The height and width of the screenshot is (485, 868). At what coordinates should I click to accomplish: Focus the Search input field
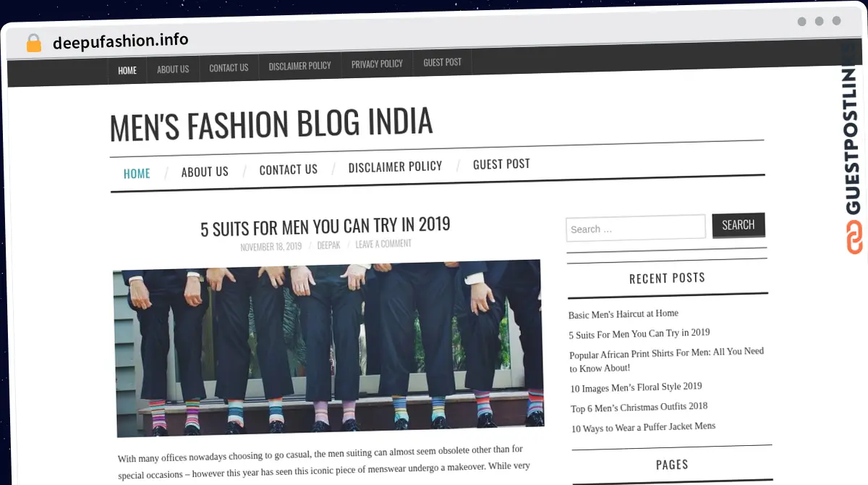pos(635,228)
